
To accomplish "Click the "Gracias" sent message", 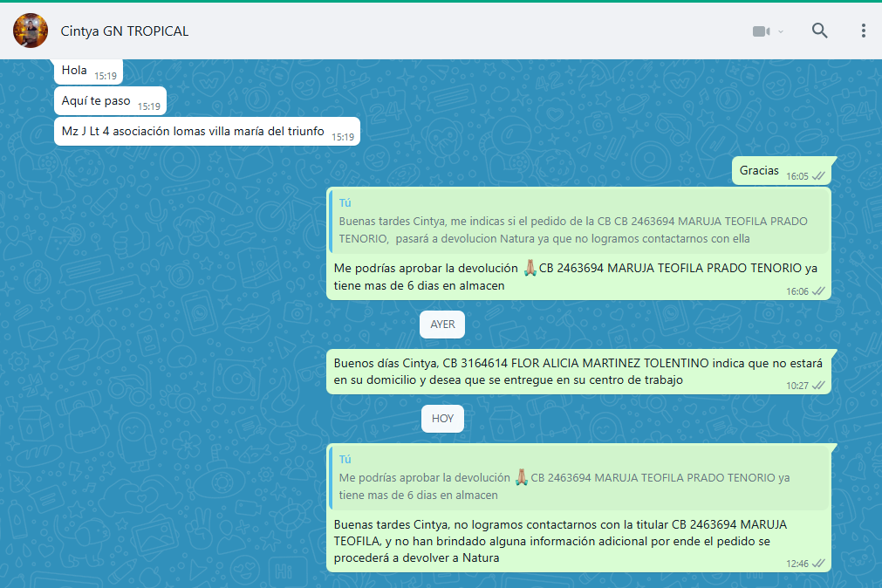I will point(759,171).
